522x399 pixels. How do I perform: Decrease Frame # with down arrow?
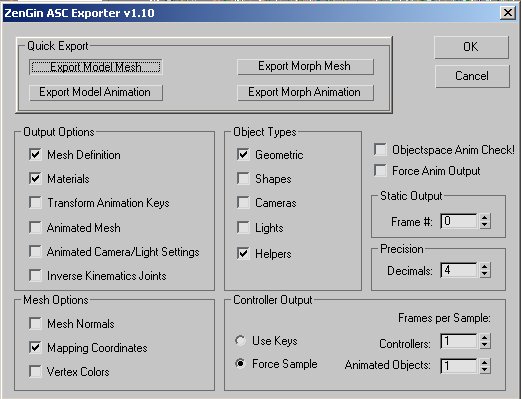pos(485,225)
